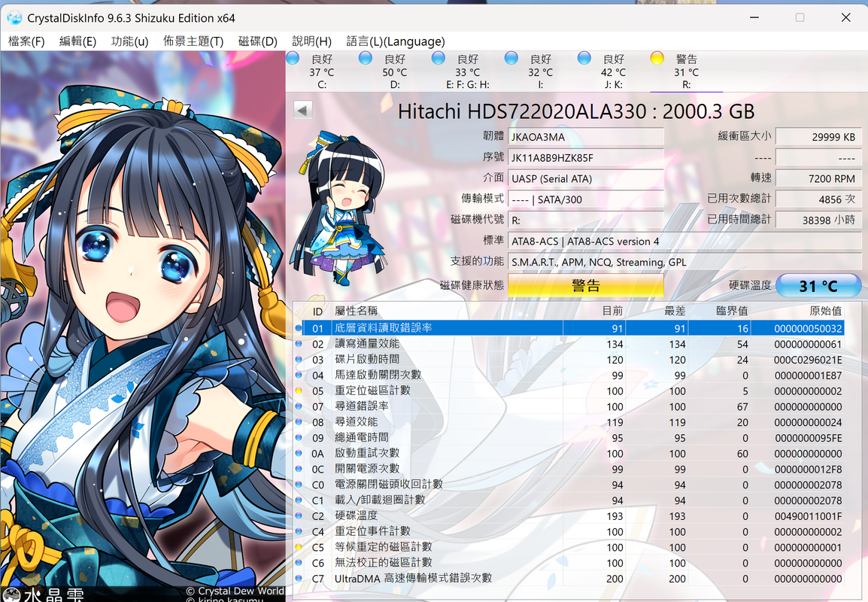Click status dot of attribute C4 row
Image resolution: width=868 pixels, height=602 pixels.
[299, 532]
